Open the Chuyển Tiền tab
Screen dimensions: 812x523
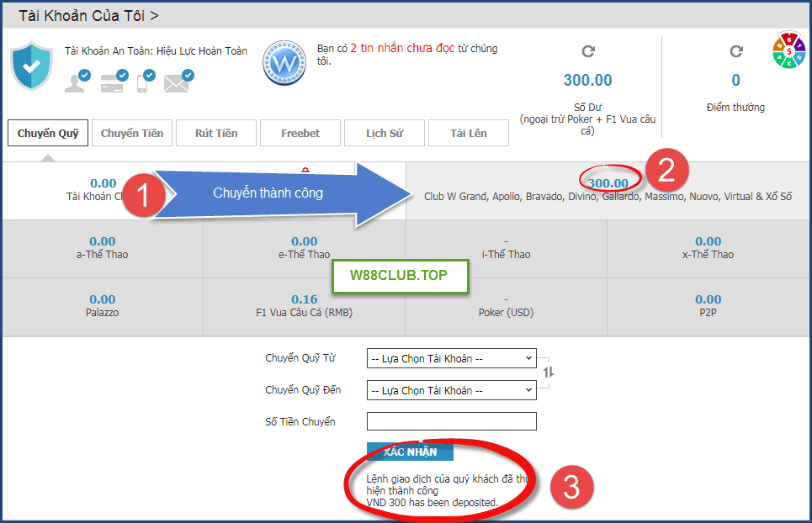click(x=132, y=133)
